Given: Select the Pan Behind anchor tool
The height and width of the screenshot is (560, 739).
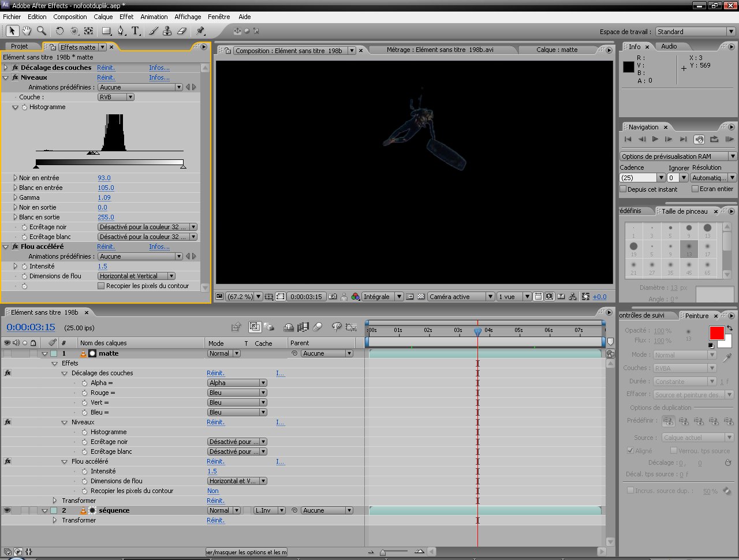Looking at the screenshot, I should (88, 31).
